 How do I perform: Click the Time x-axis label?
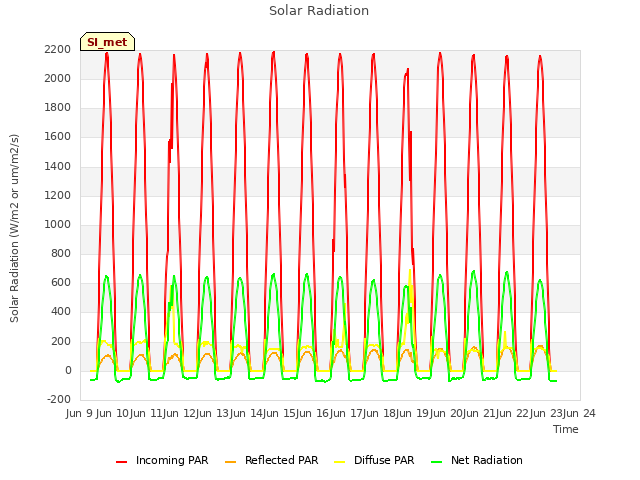tap(565, 429)
